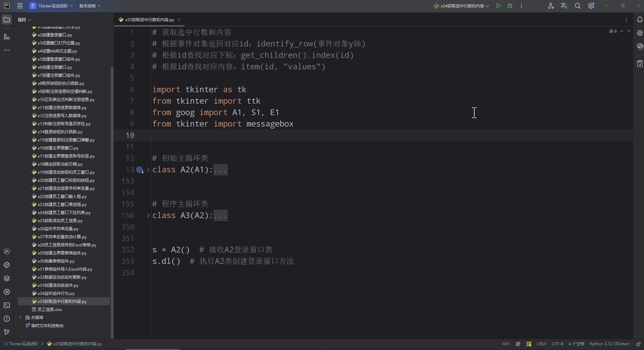This screenshot has width=644, height=350.
Task: Click the Python 3.12 (Tkinter) interpreter selector
Action: click(x=610, y=344)
